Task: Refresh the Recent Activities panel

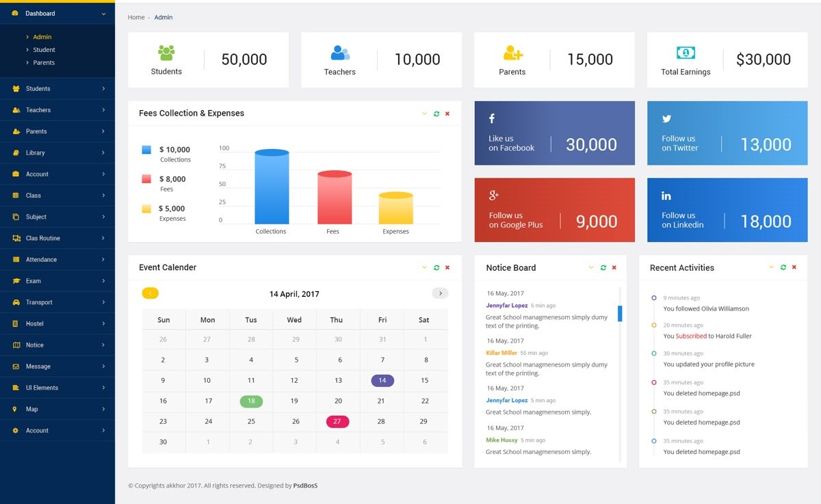Action: pyautogui.click(x=783, y=267)
